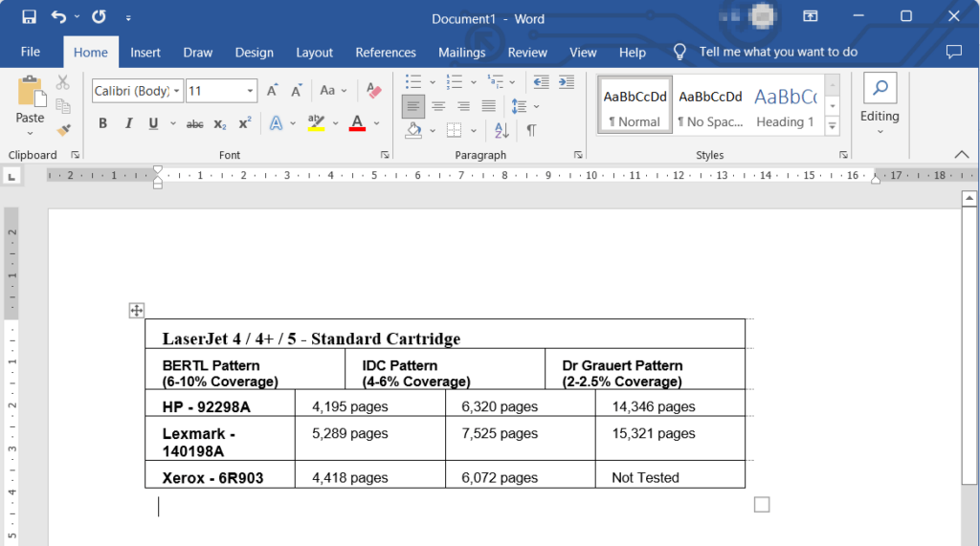Viewport: 980px width, 546px height.
Task: Apply the Normal style
Action: [635, 105]
